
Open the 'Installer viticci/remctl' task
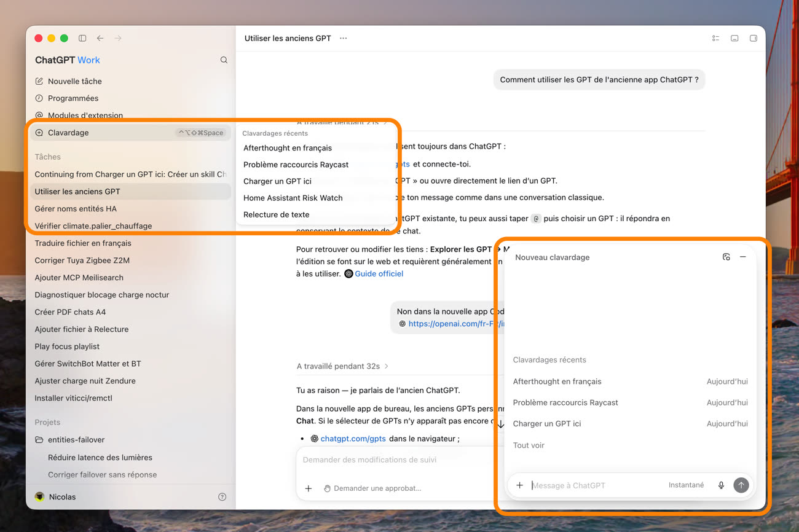[x=130, y=398]
